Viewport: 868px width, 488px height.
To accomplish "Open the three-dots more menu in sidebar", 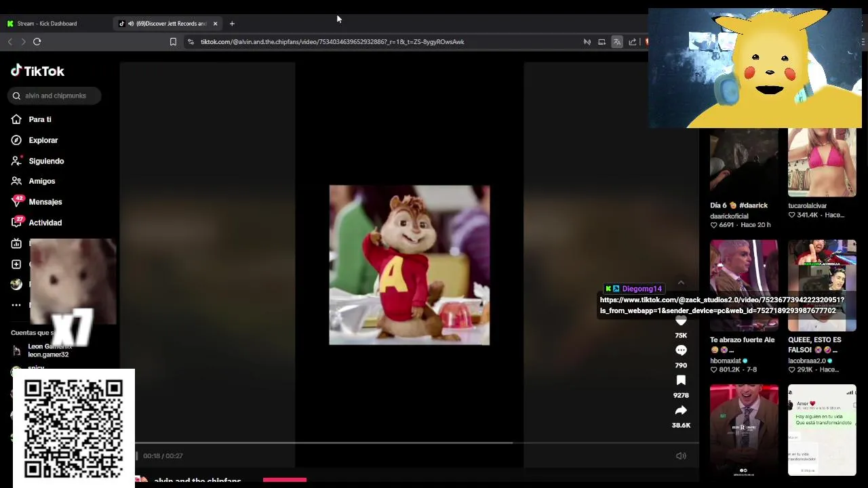I will [16, 305].
